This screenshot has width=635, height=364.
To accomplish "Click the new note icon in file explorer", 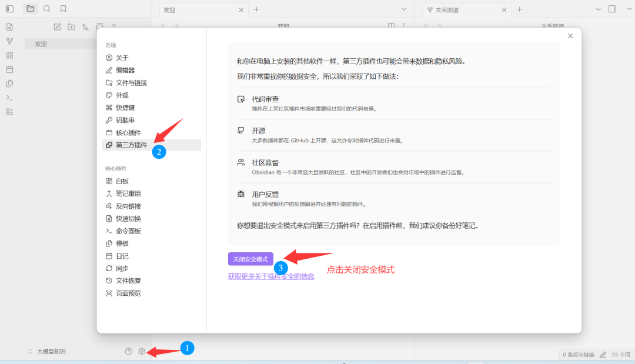I will pyautogui.click(x=58, y=26).
